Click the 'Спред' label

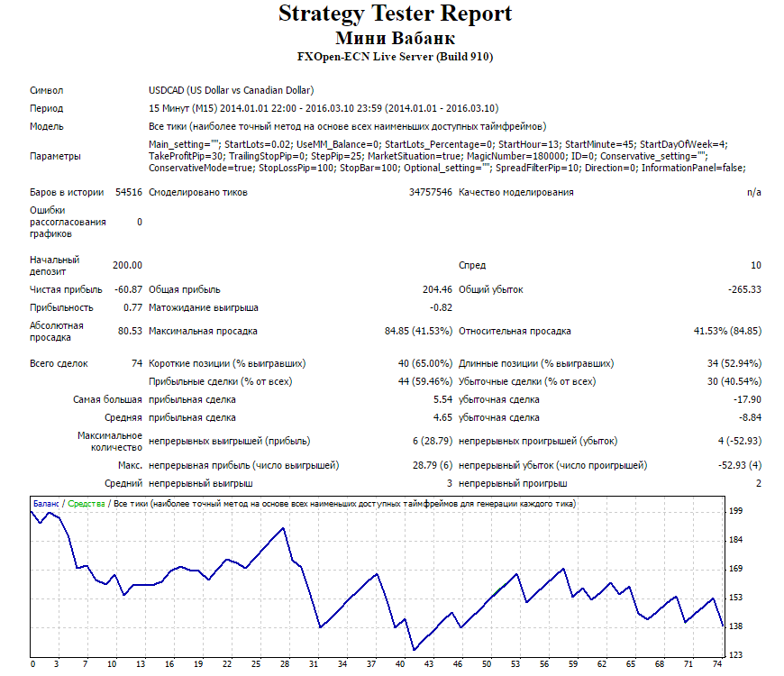[x=472, y=266]
